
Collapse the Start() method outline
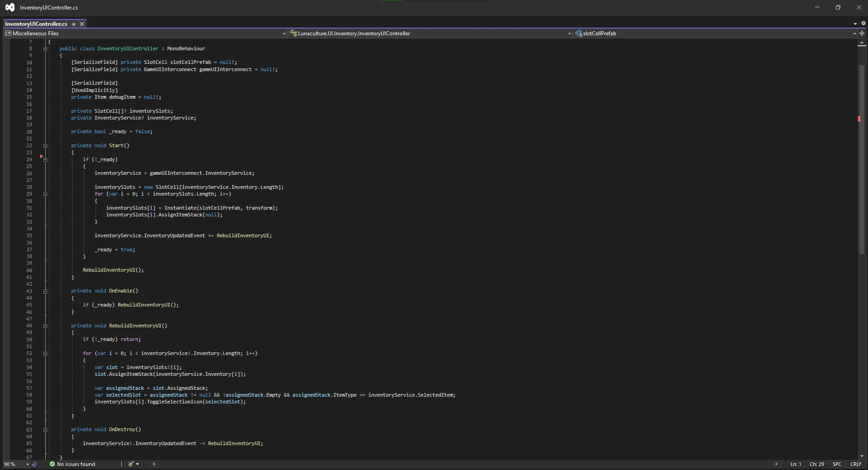point(45,146)
